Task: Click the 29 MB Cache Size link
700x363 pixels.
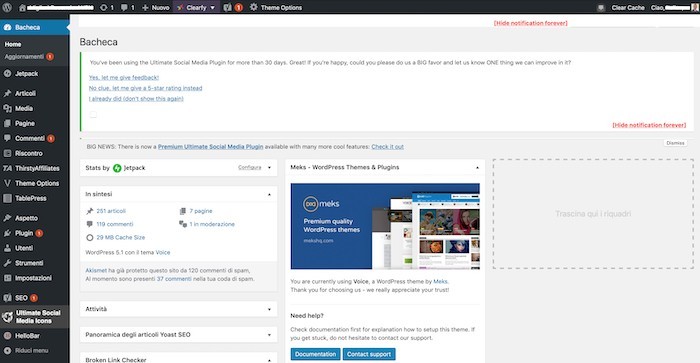Action: 121,238
